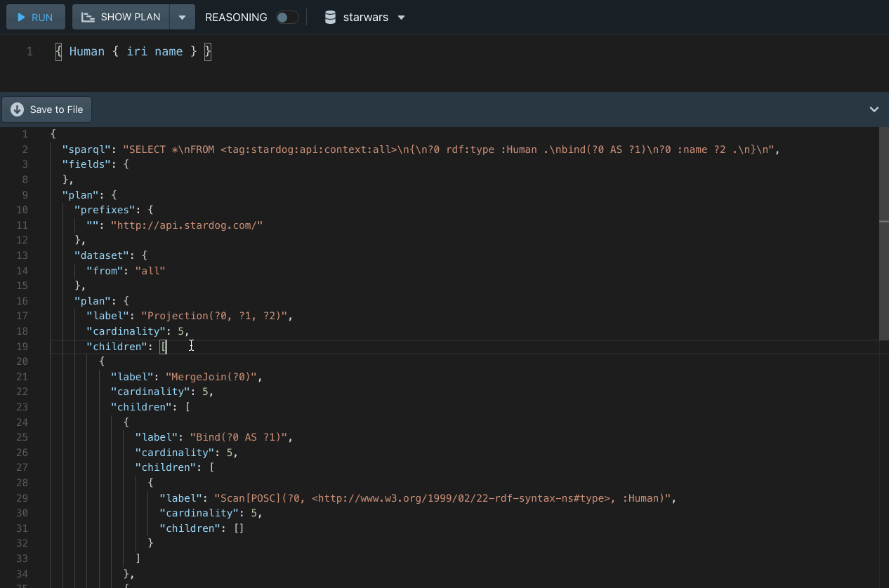Click the plan icon on SHOW PLAN
Screen dimensions: 889x588
point(88,18)
